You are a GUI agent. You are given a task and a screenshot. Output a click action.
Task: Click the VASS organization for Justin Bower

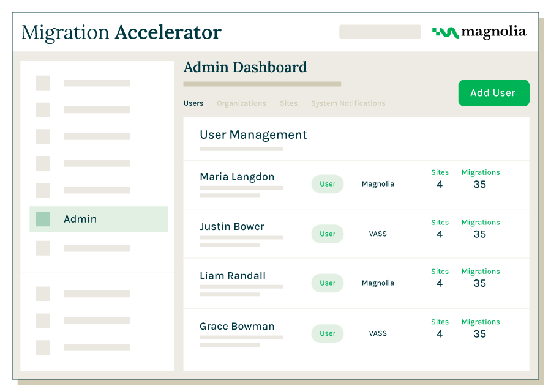click(378, 234)
